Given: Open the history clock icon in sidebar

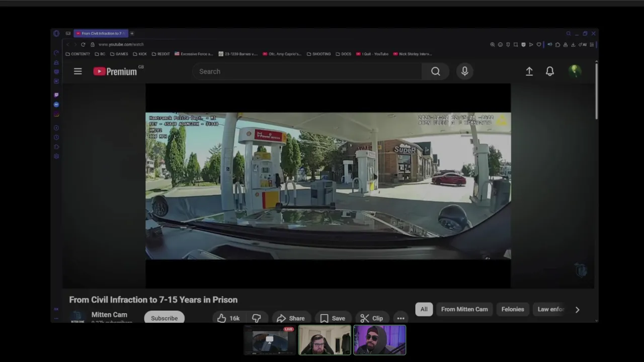Looking at the screenshot, I should pos(56,137).
